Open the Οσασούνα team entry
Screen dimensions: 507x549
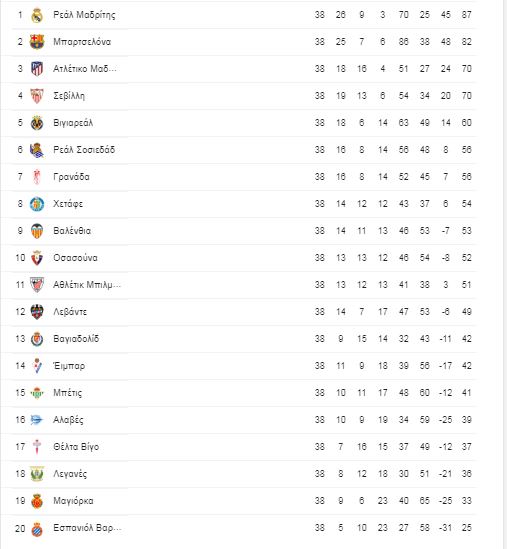point(75,258)
